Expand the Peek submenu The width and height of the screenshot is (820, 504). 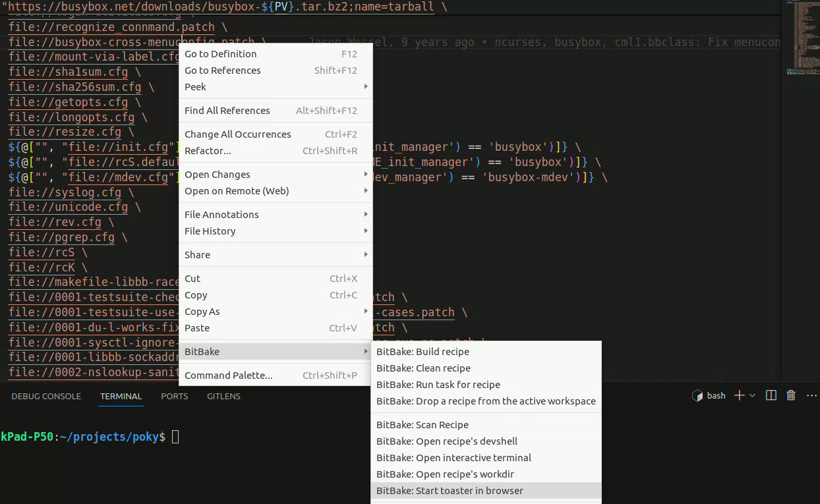276,87
